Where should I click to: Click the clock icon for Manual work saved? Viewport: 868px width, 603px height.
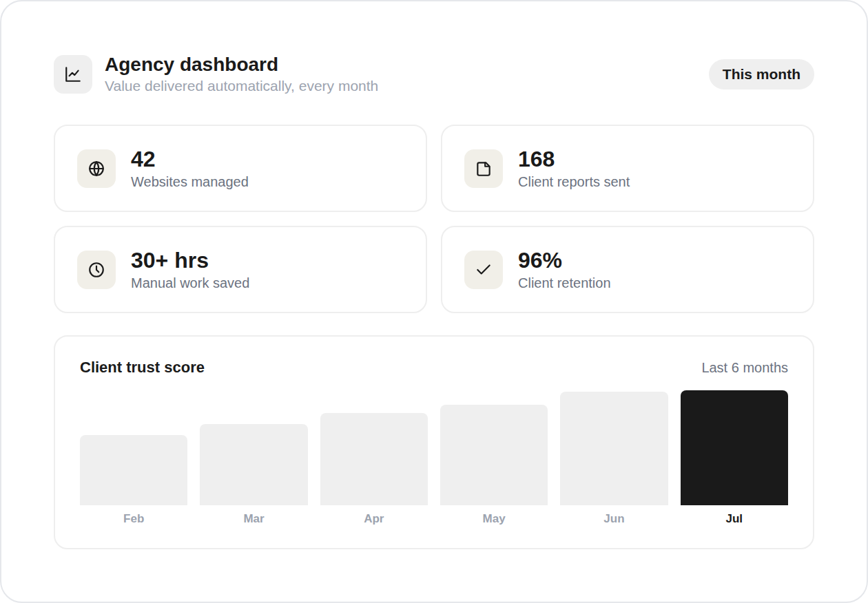96,270
